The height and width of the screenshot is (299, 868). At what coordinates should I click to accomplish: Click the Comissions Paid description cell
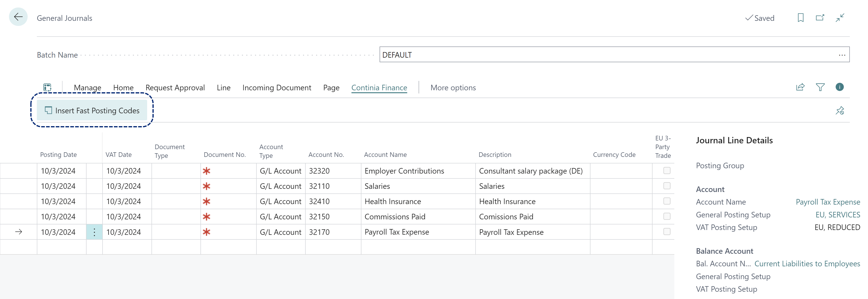tap(532, 216)
